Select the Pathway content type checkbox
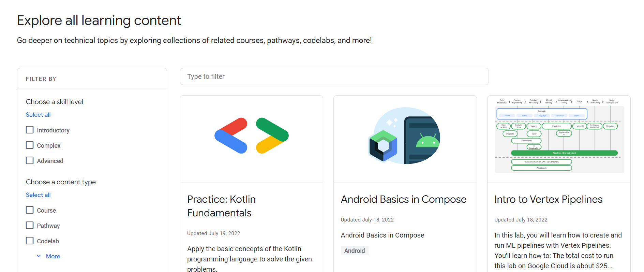This screenshot has height=272, width=644. point(30,226)
